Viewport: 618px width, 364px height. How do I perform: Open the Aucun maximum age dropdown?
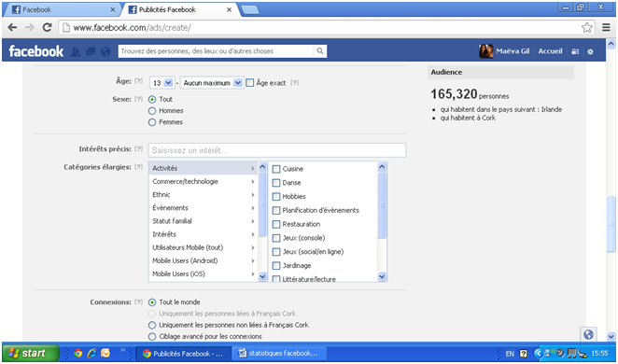pos(212,83)
